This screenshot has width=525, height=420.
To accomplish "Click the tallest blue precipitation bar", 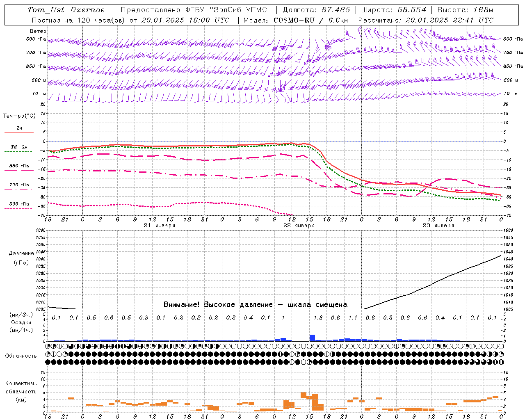I will point(312,338).
